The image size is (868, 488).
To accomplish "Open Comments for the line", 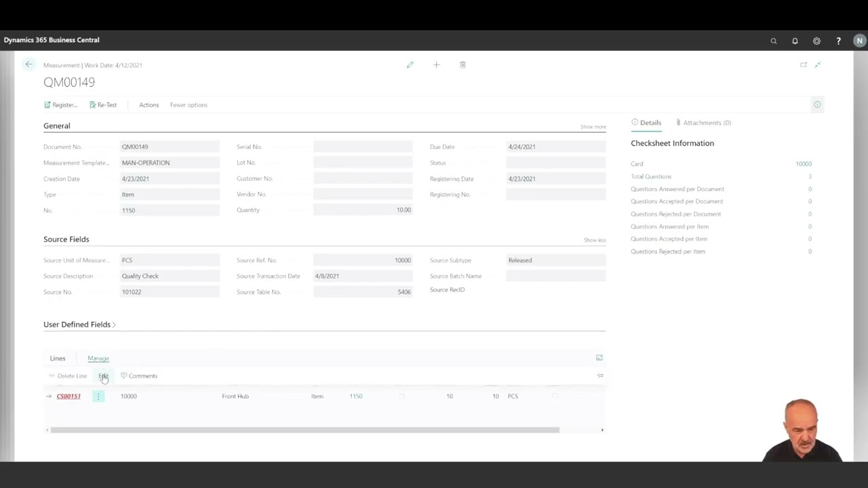I will click(139, 376).
